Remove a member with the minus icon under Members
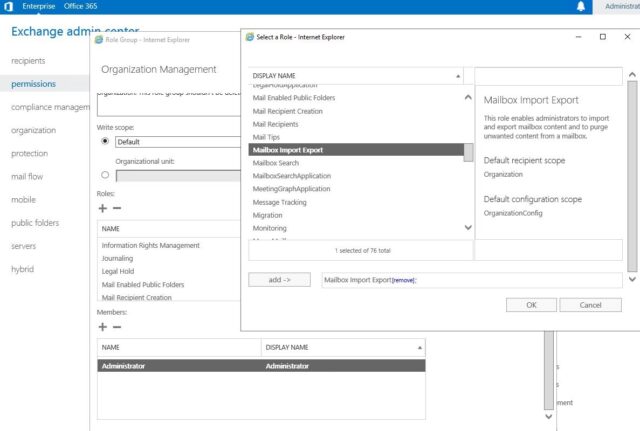This screenshot has height=431, width=640. [117, 327]
